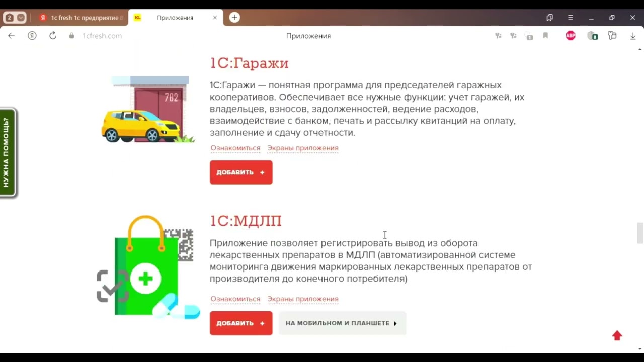
Task: Open the downloads arrow icon
Action: pos(633,36)
